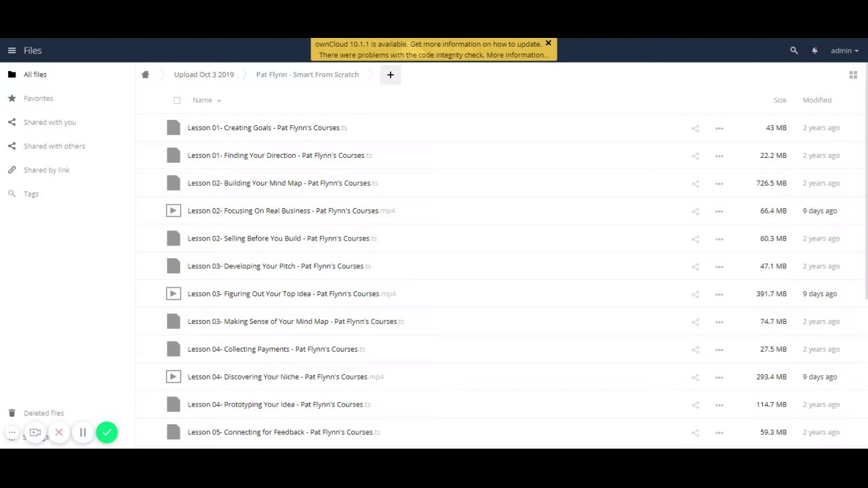
Task: Share Lesson 01- Finding Your Direction file
Action: coord(695,156)
